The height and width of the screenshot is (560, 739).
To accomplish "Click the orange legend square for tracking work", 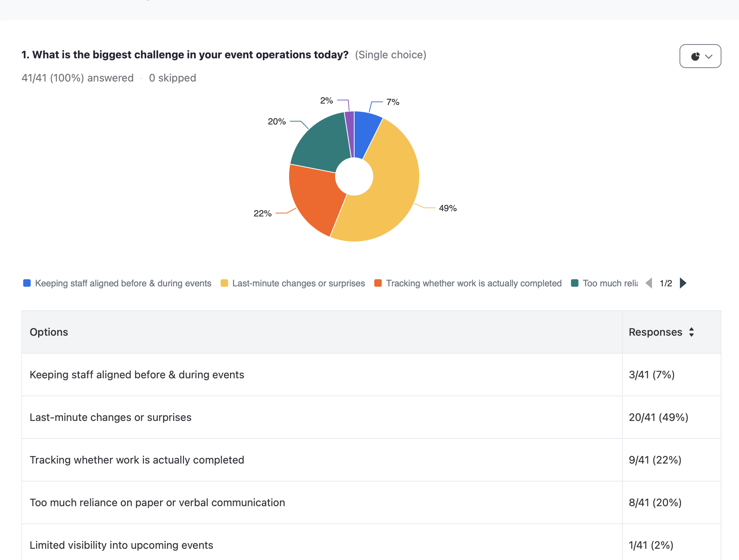I will [x=378, y=283].
